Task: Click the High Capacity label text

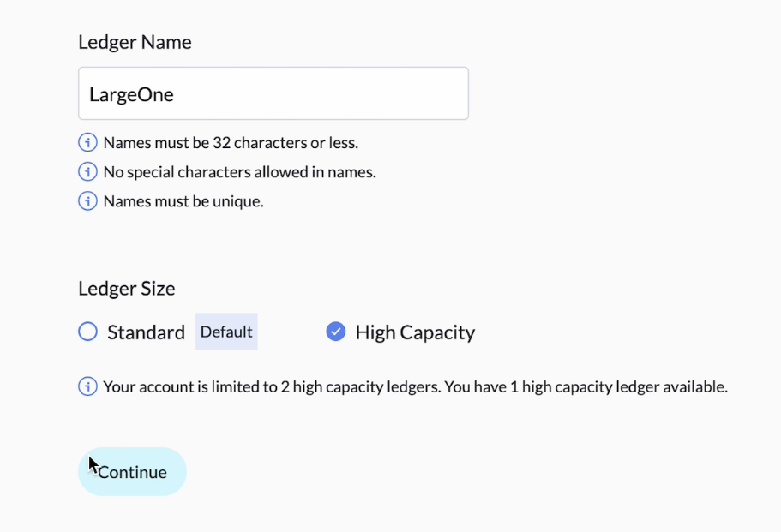Action: 416,332
